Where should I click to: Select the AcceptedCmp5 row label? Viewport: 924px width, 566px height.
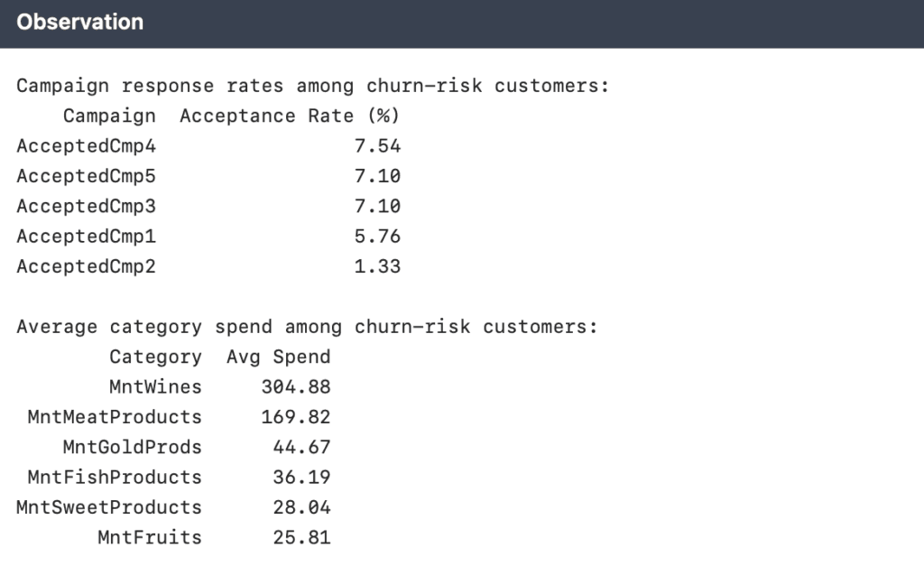[x=86, y=176]
